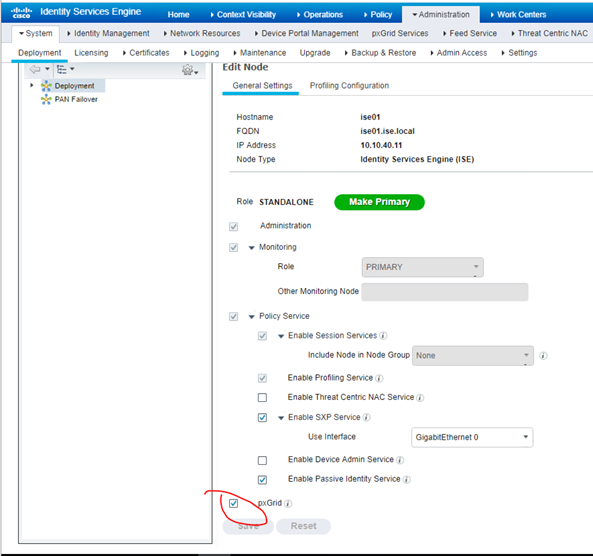Open the Settings tab
Image resolution: width=593 pixels, height=556 pixels.
[519, 53]
